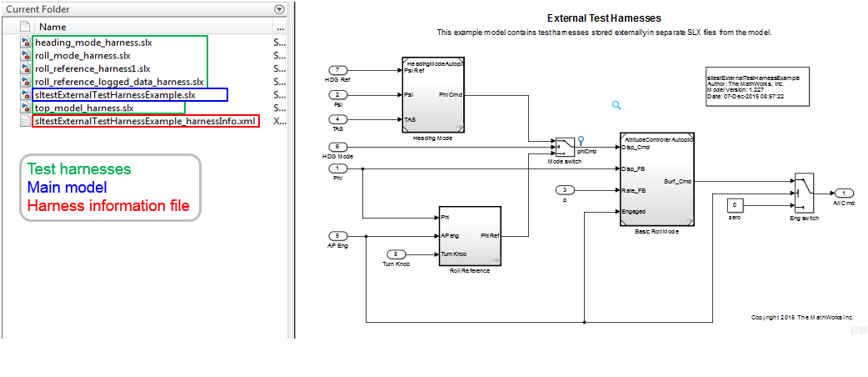This screenshot has width=868, height=377.
Task: Select sltestExternalTestHarnessExample_harnessInfo.xml file
Action: 146,121
